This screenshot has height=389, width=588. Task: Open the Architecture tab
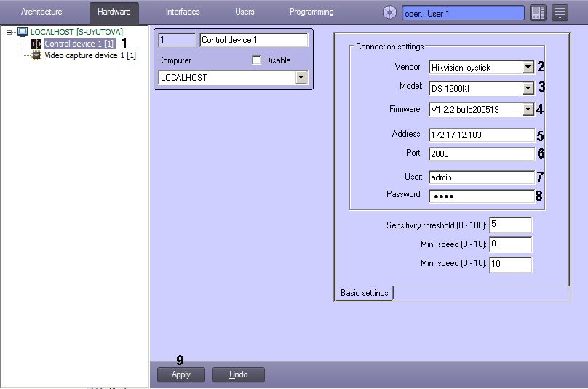click(x=41, y=12)
